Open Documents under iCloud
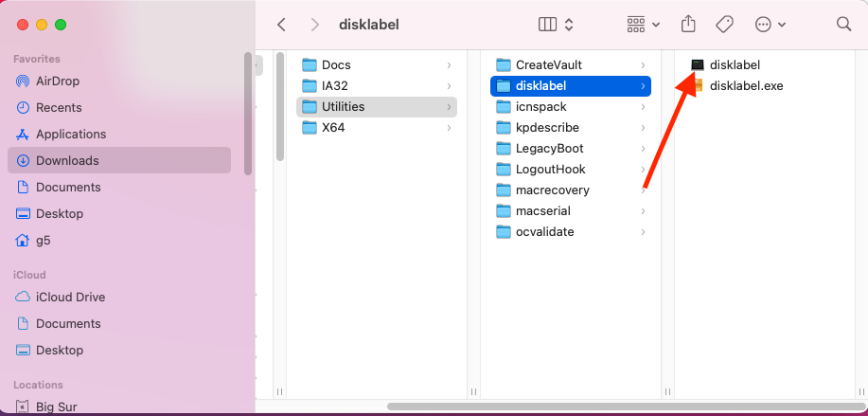The image size is (868, 416). [x=119, y=323]
